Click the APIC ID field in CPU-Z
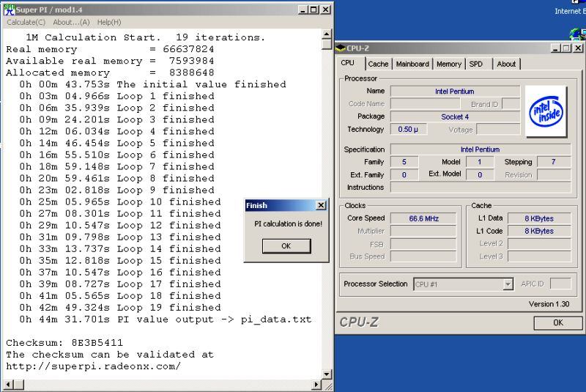 coord(560,284)
